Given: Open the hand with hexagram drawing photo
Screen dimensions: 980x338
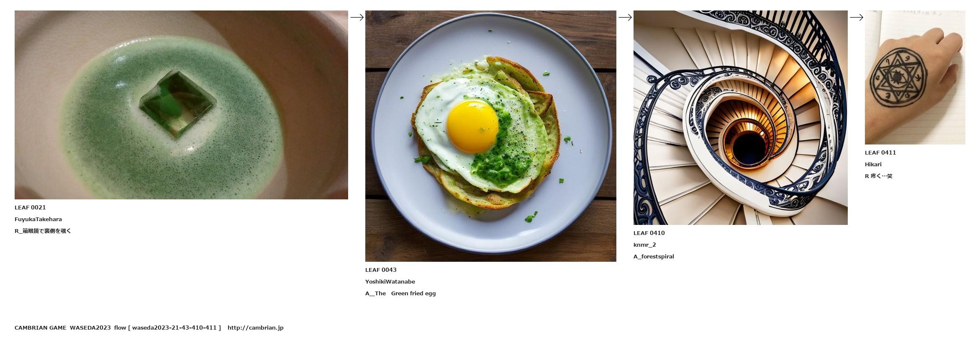Looking at the screenshot, I should point(915,77).
